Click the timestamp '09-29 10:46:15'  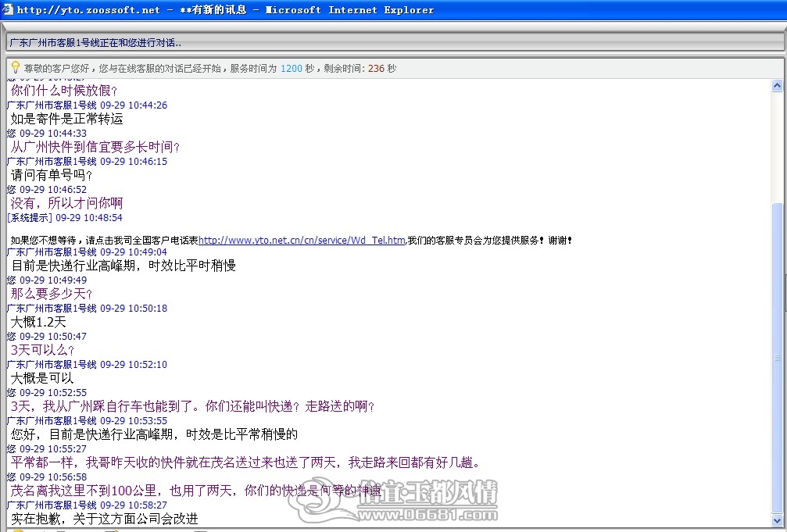coord(134,162)
